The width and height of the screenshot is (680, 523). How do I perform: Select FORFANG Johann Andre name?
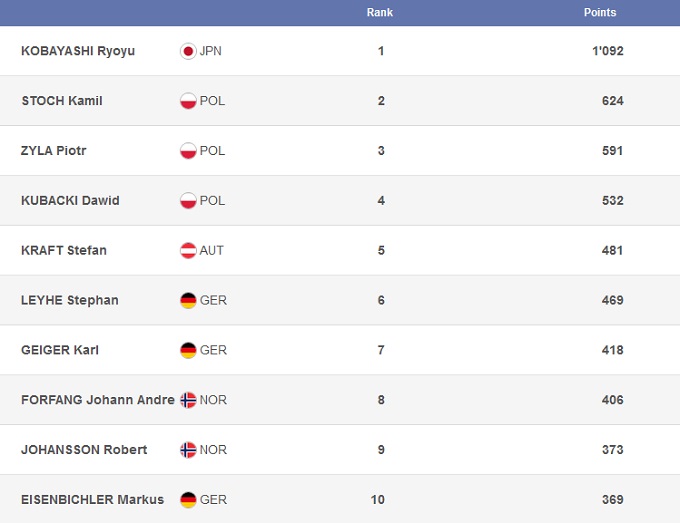(x=98, y=400)
